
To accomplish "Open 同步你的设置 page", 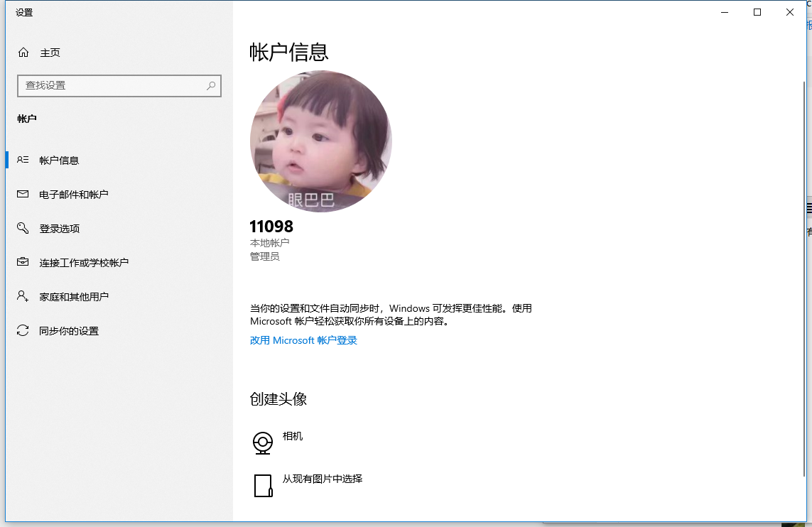I will 69,331.
